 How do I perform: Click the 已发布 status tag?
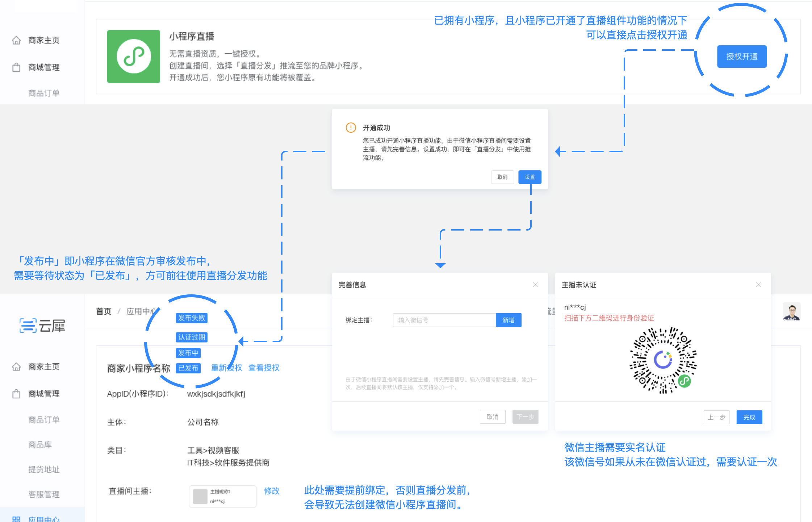pyautogui.click(x=188, y=368)
